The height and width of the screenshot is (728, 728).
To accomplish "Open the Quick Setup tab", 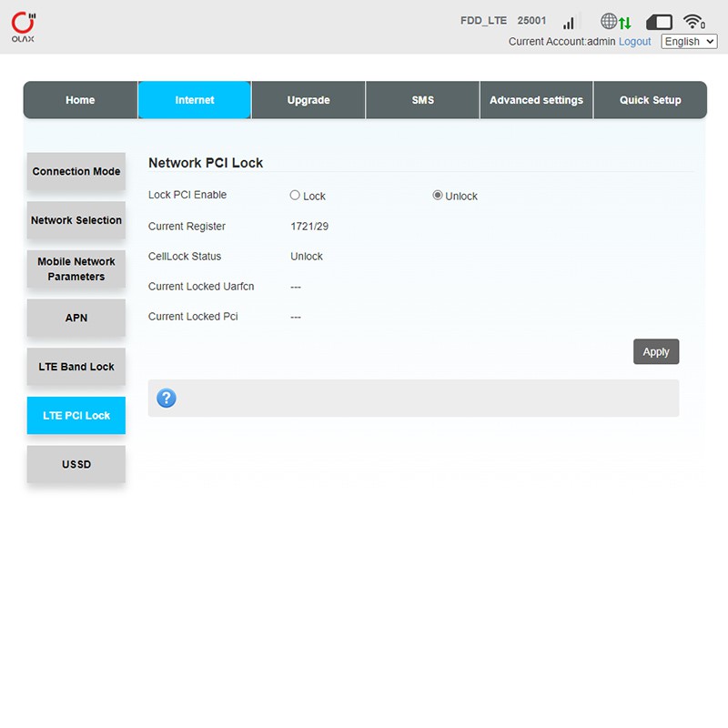I will point(650,100).
